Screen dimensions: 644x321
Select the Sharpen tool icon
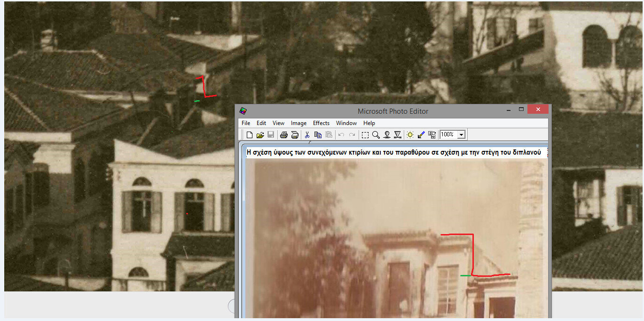tap(397, 135)
